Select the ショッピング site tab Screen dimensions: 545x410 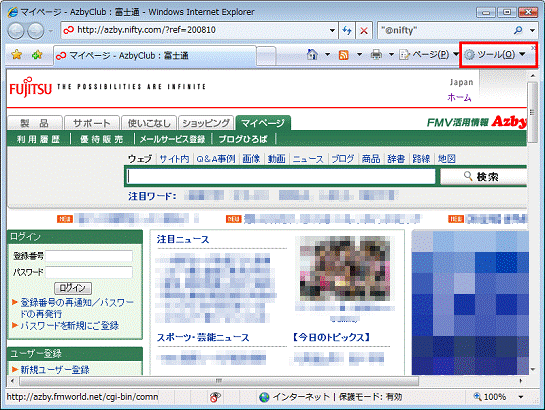click(x=206, y=123)
